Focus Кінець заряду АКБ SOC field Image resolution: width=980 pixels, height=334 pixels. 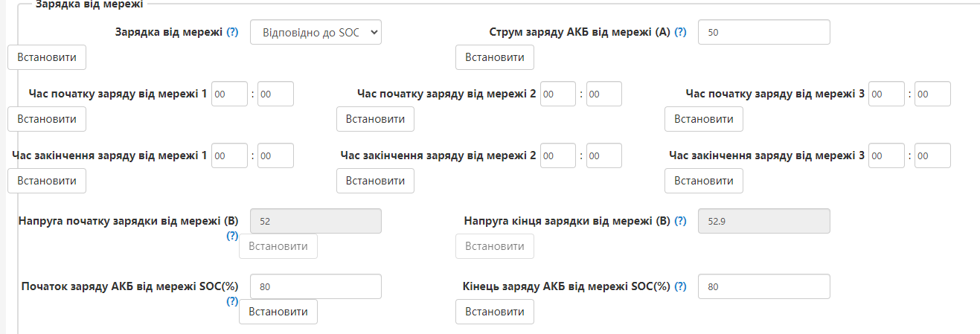coord(763,286)
